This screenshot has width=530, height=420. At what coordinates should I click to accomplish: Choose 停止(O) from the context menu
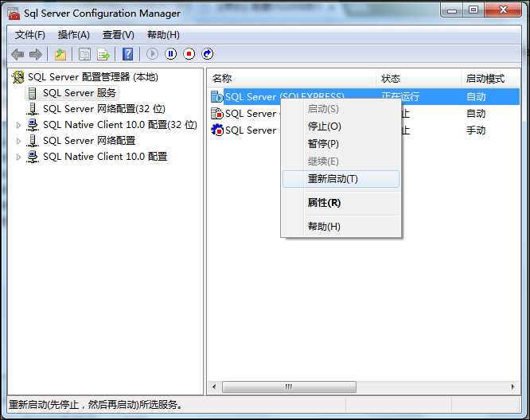[x=341, y=126]
